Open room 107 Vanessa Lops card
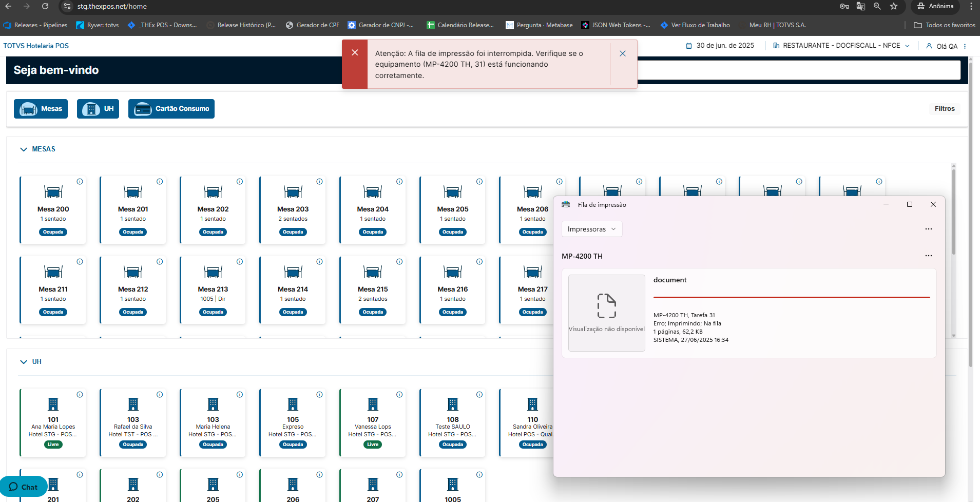Screen dimensions: 980x502 coord(373,423)
